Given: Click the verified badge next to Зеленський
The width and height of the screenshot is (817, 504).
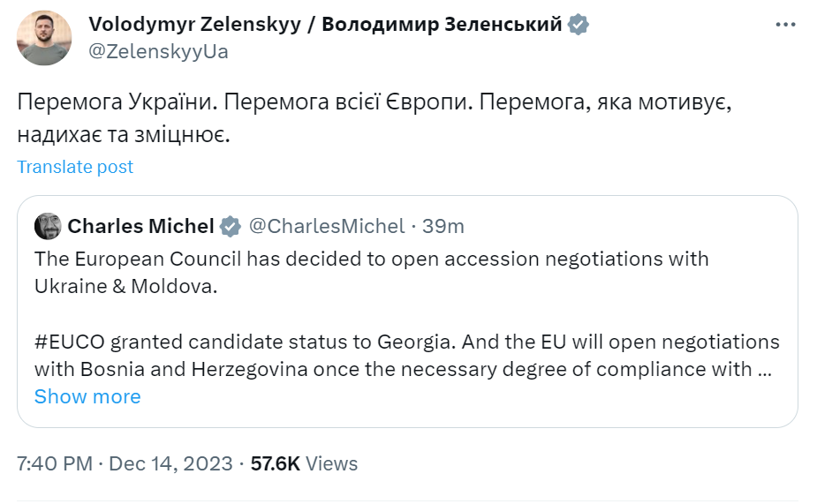Looking at the screenshot, I should click(579, 25).
